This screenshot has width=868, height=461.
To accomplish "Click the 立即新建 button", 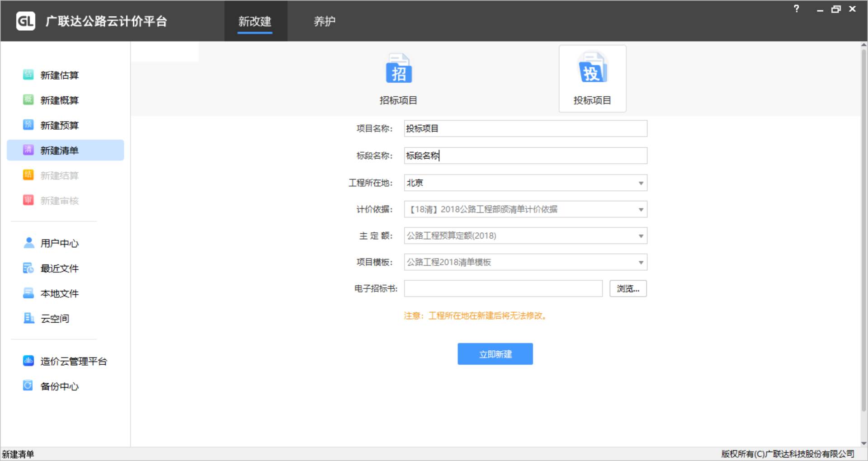I will [x=495, y=354].
